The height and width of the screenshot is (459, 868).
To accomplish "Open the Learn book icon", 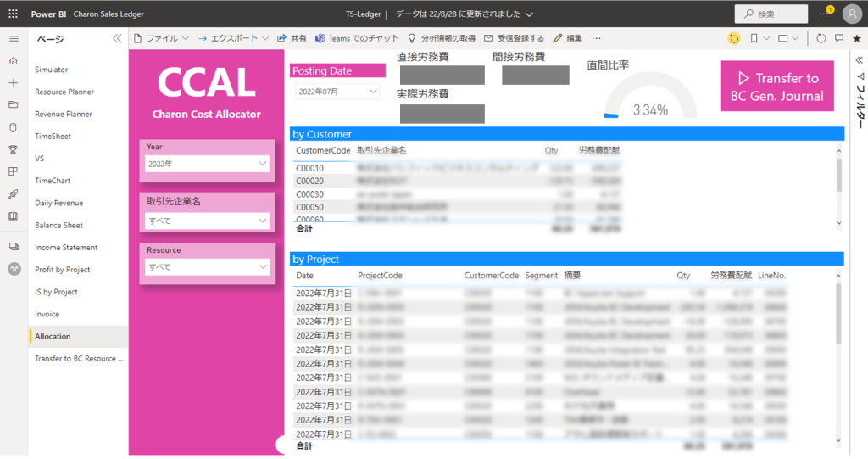I will point(14,216).
